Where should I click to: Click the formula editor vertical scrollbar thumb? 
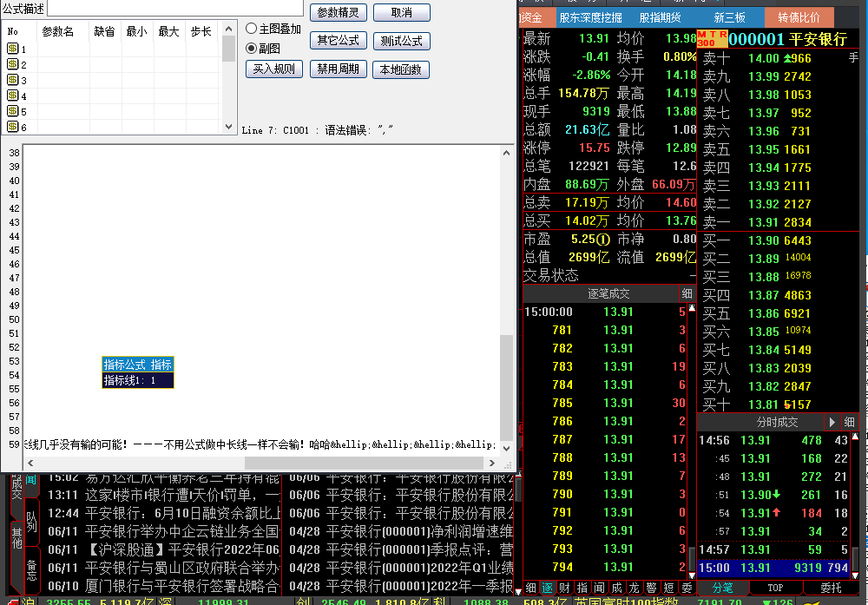[x=506, y=387]
